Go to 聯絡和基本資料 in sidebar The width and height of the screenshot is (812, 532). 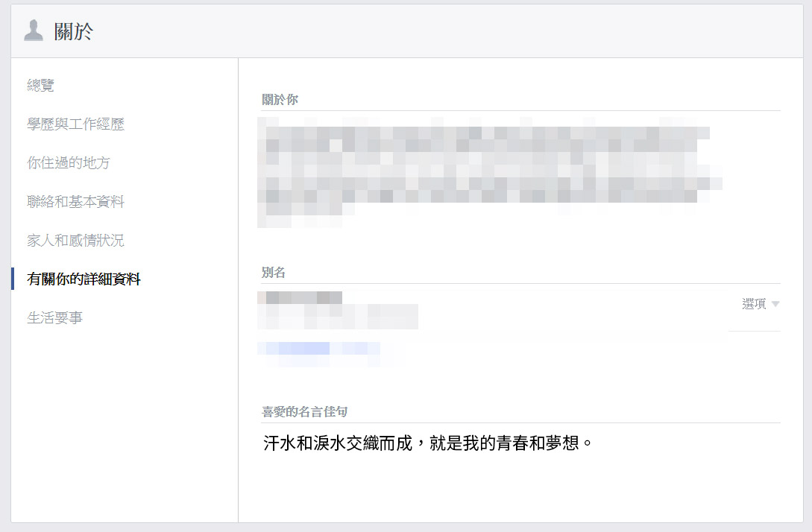[75, 202]
